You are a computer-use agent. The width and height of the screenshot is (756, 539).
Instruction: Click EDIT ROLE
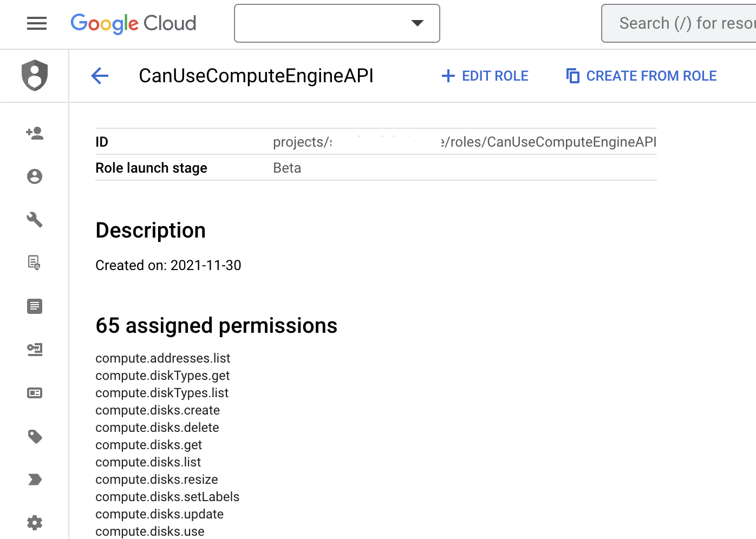pyautogui.click(x=485, y=76)
